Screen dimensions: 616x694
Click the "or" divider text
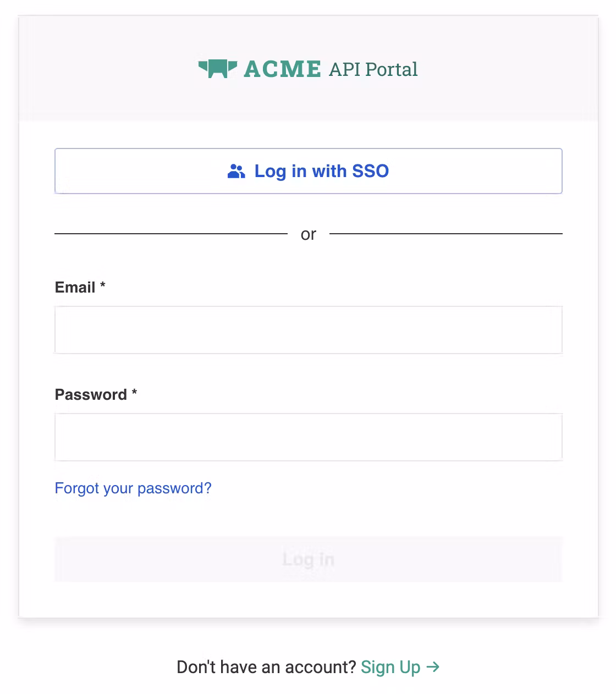pos(309,234)
